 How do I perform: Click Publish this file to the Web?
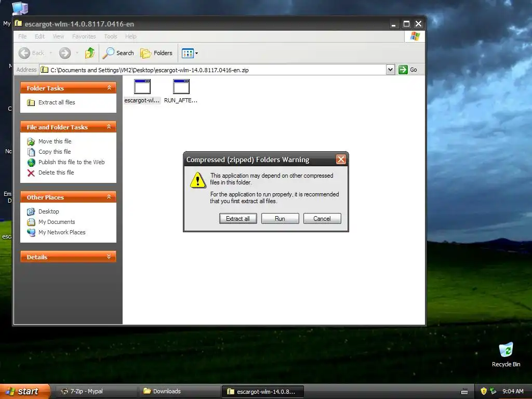(72, 162)
